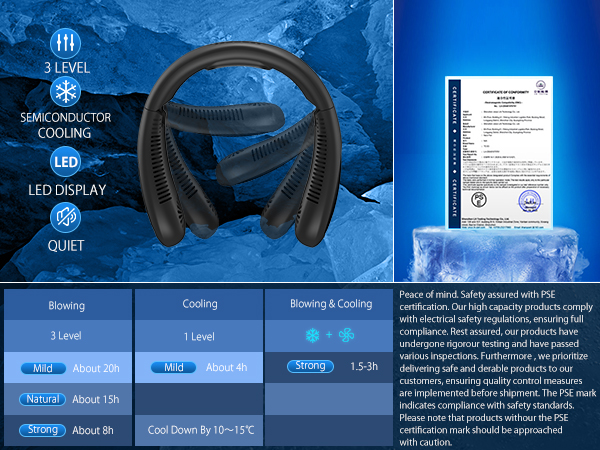Click the Blowing column header
600x450 pixels.
point(68,305)
